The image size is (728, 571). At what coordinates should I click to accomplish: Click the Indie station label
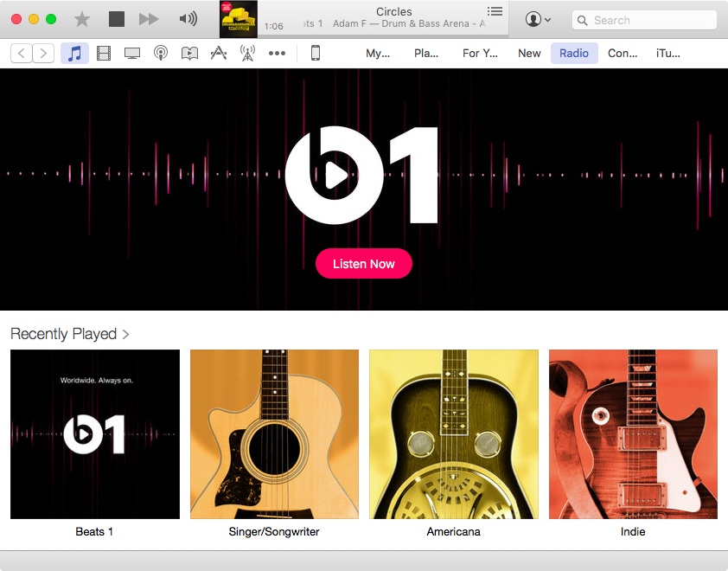point(633,531)
